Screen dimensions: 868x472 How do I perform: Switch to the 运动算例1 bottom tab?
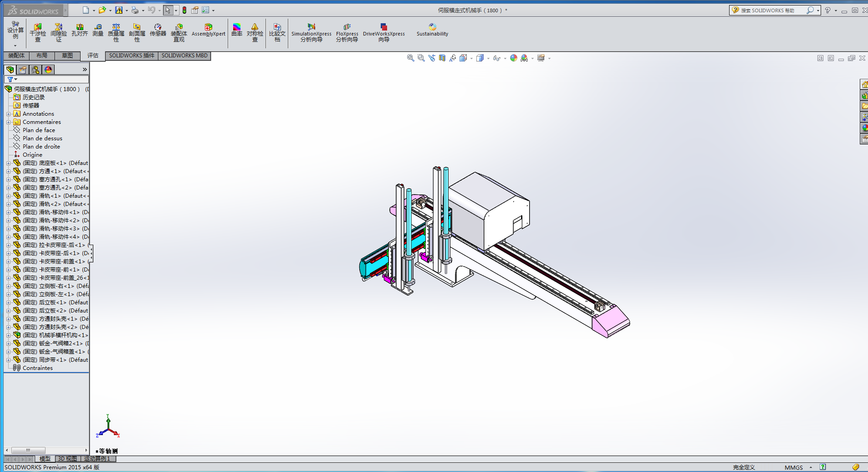coord(97,459)
